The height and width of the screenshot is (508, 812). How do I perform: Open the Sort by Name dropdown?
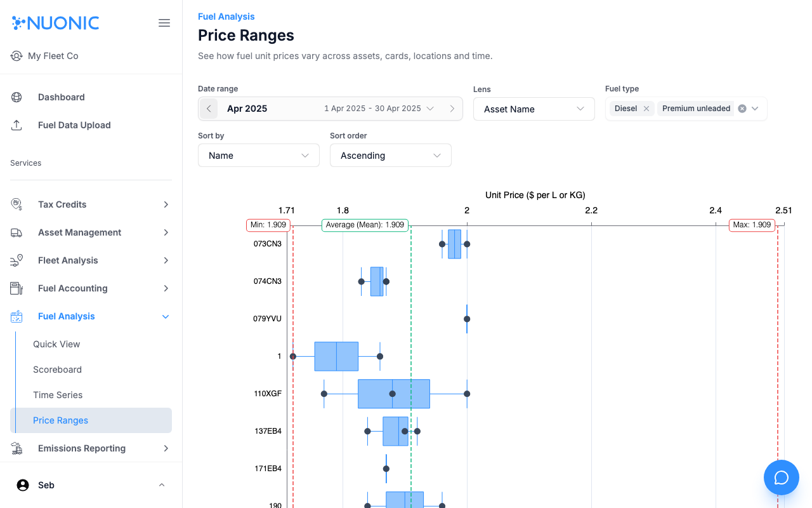tap(259, 156)
